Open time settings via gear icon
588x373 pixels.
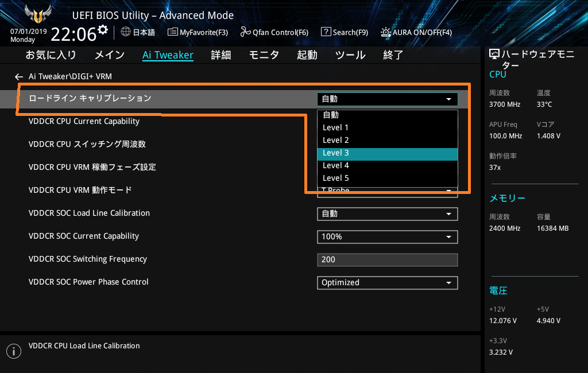103,30
